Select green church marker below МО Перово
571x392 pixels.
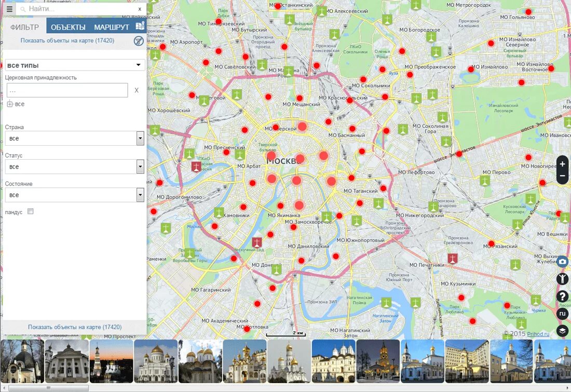485,181
